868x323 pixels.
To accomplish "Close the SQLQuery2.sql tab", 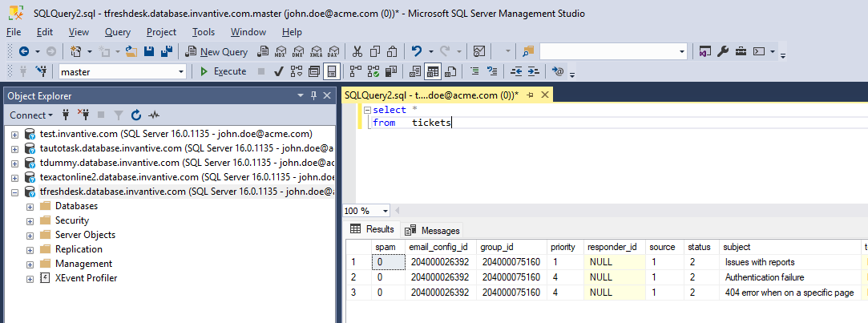I will [544, 95].
